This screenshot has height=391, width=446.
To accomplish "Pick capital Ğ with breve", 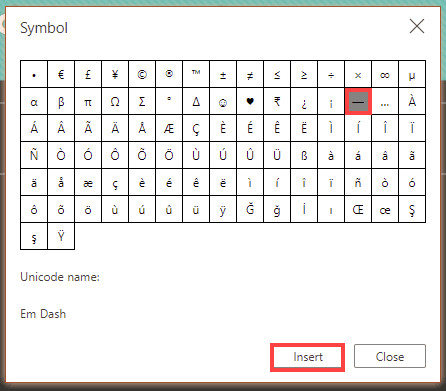I will coord(250,209).
